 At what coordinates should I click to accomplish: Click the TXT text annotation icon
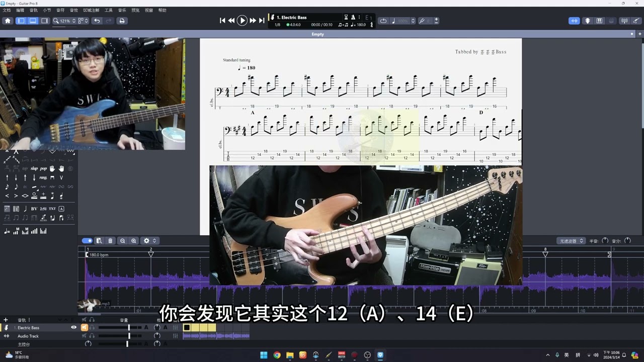pos(52,209)
